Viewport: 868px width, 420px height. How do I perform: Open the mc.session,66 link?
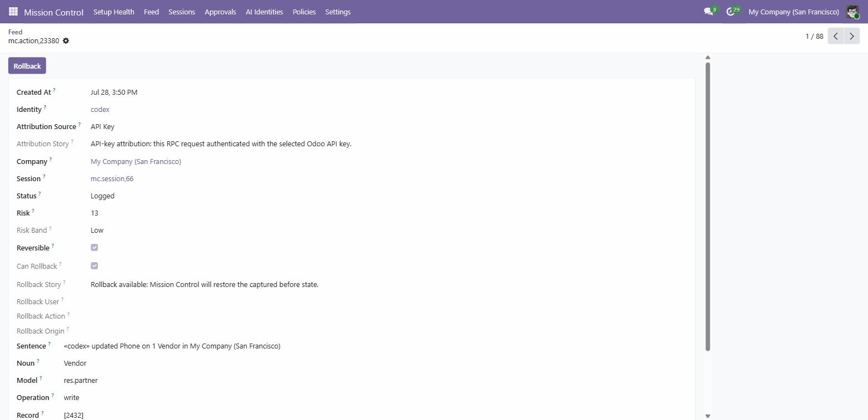pos(112,178)
